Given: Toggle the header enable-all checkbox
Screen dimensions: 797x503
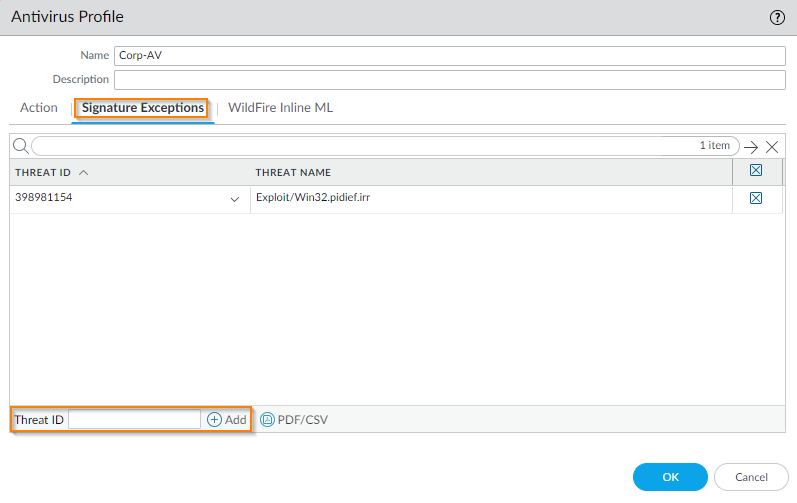Looking at the screenshot, I should [x=756, y=171].
